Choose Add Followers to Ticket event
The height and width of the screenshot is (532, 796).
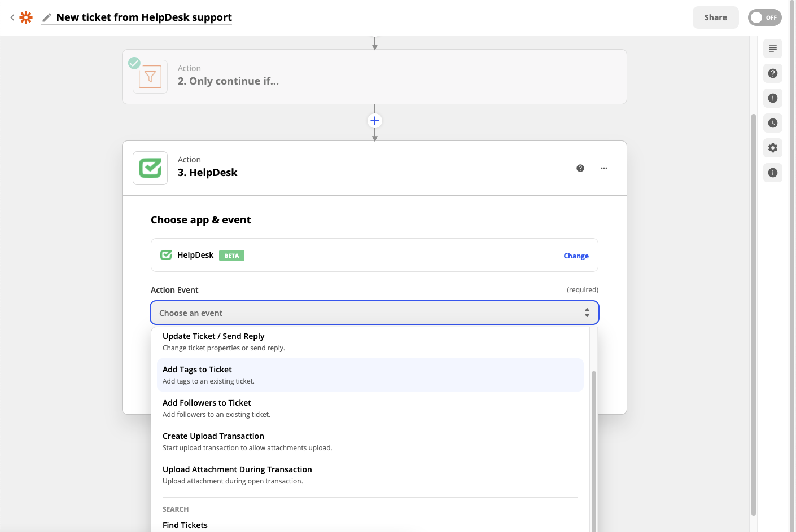(370, 408)
